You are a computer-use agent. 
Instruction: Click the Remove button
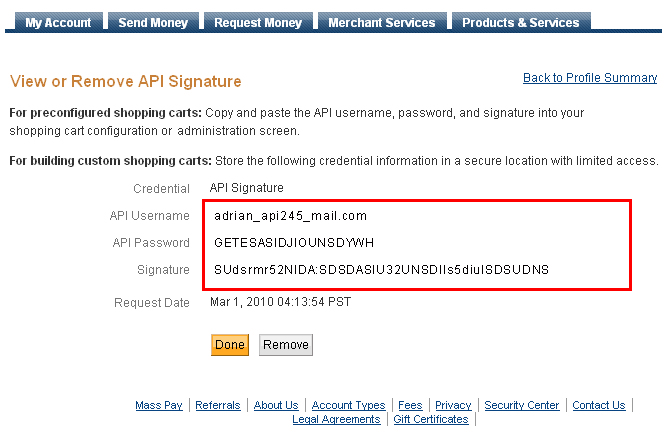(286, 345)
